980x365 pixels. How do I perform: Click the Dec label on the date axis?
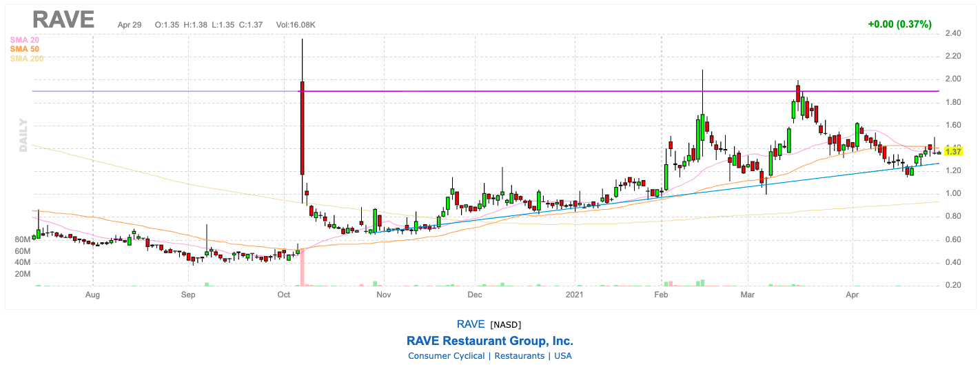pyautogui.click(x=474, y=295)
